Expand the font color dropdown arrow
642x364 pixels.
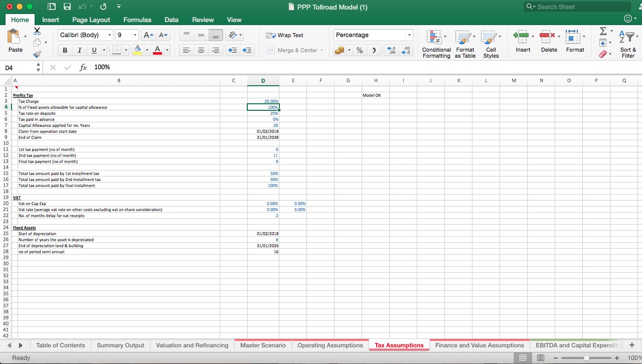point(167,50)
